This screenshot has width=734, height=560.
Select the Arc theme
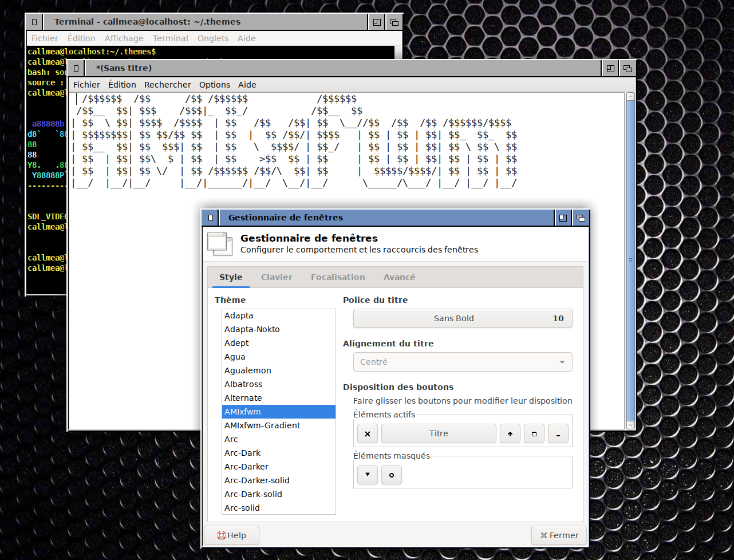[279, 439]
